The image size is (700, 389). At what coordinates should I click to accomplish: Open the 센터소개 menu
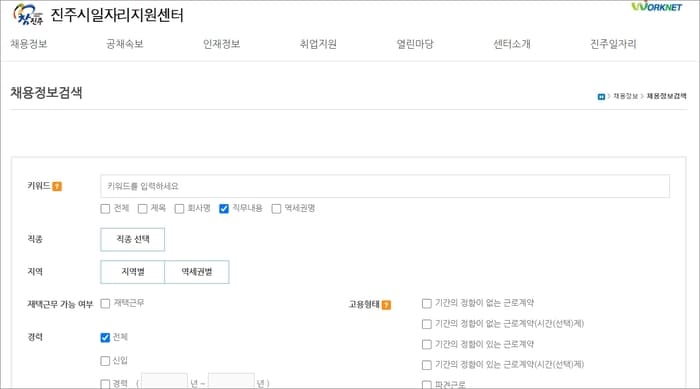pos(512,44)
